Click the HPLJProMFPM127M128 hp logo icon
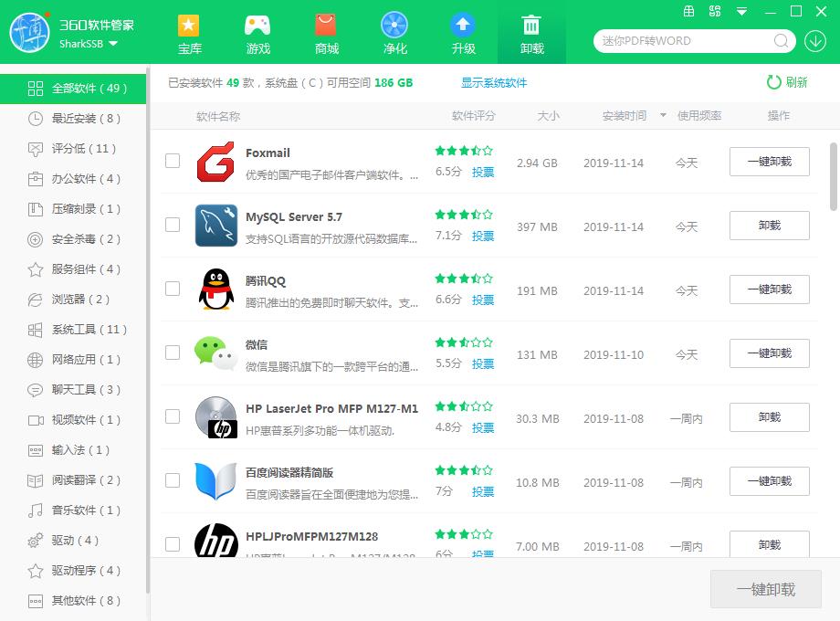 pyautogui.click(x=215, y=540)
